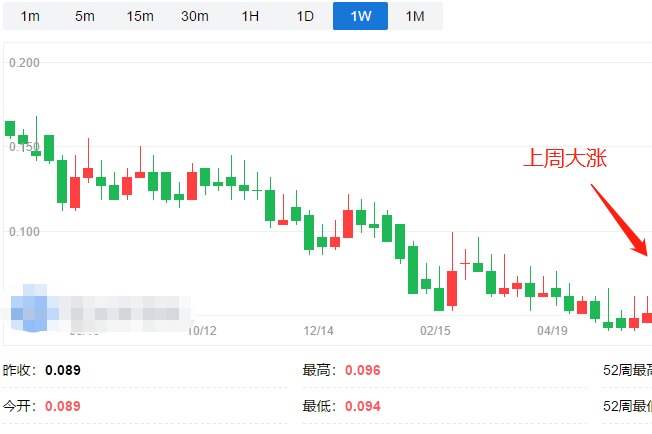
Task: Click the 10/12 date axis label
Action: 202,329
